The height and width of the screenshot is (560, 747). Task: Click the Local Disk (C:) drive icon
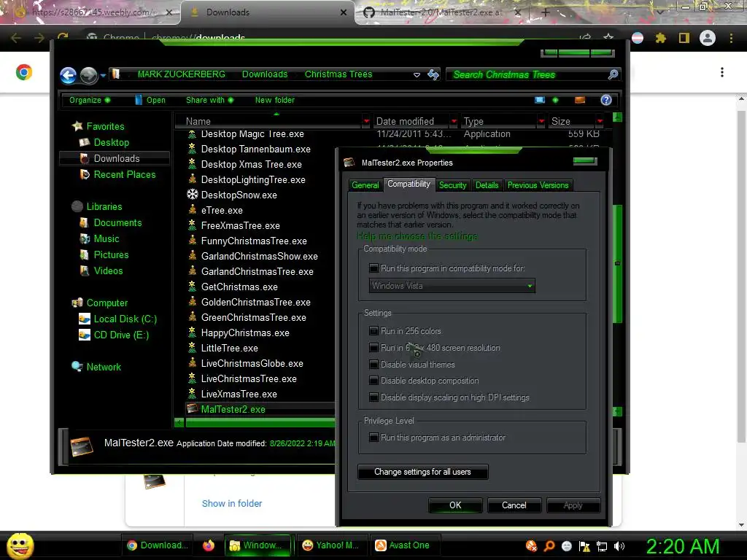[85, 319]
